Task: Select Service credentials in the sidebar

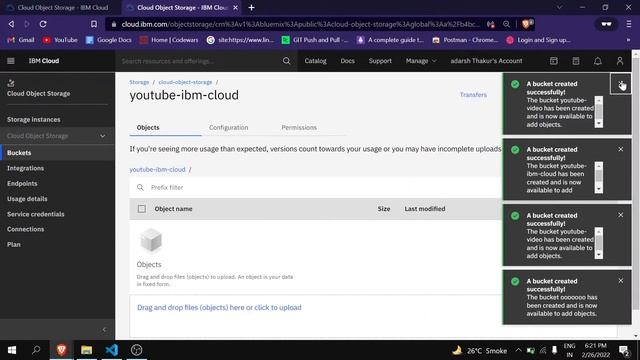Action: pyautogui.click(x=36, y=214)
